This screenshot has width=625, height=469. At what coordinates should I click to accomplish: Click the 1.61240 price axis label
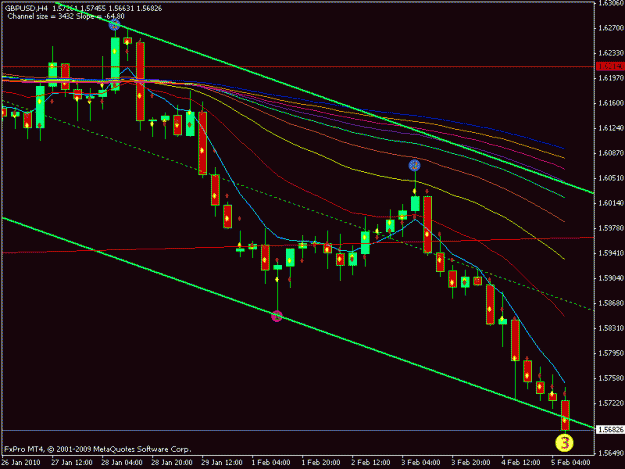click(x=611, y=128)
